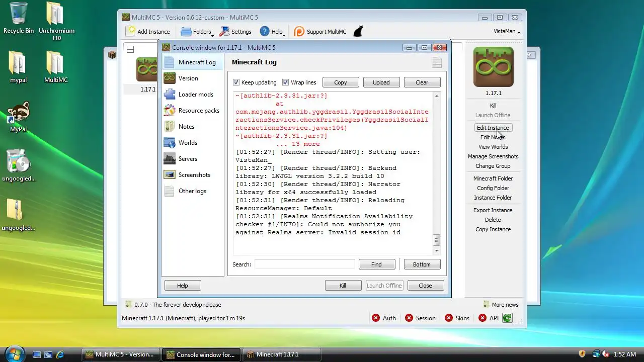The width and height of the screenshot is (644, 362).
Task: Copy the Minecraft log contents
Action: tap(341, 82)
